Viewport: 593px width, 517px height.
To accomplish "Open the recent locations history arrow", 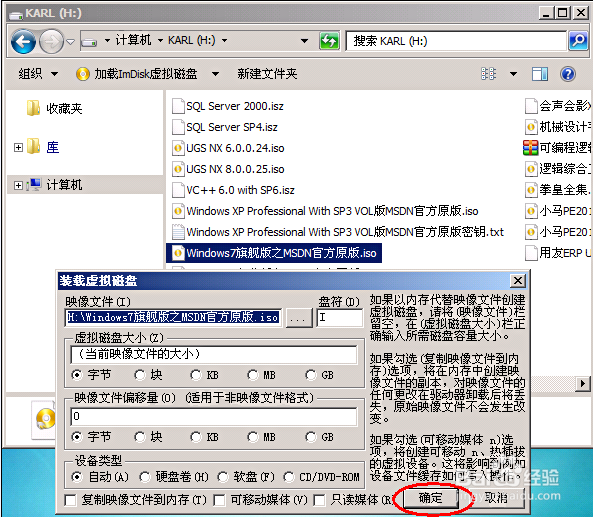I will 71,42.
